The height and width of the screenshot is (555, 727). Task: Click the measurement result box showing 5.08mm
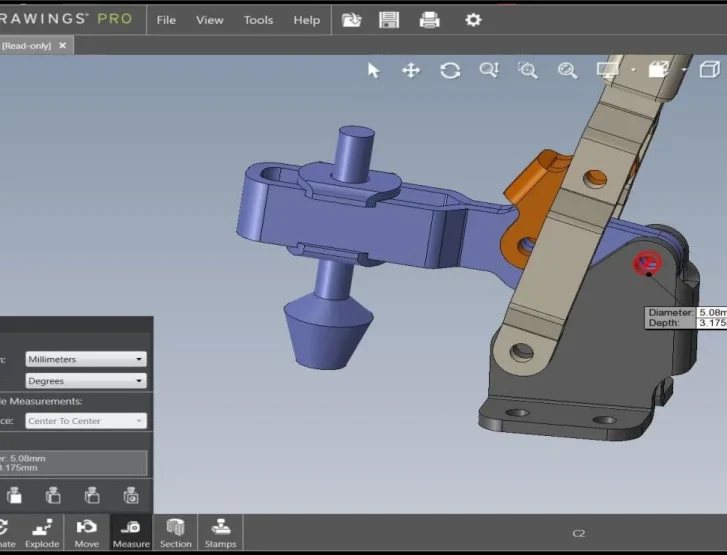tap(73, 463)
